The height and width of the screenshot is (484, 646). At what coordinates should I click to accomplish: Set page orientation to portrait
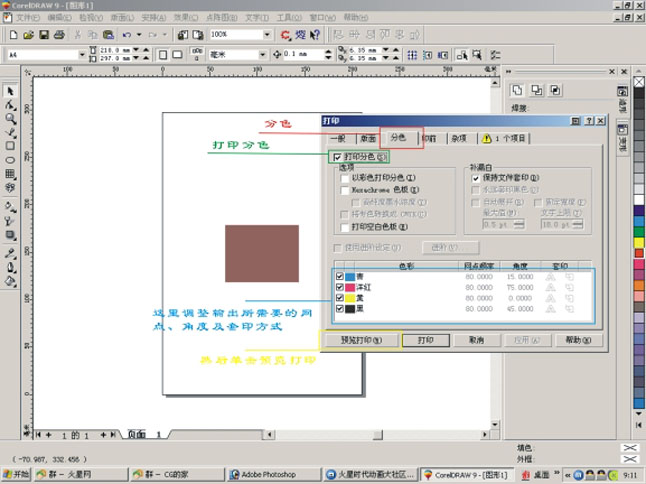pos(163,55)
